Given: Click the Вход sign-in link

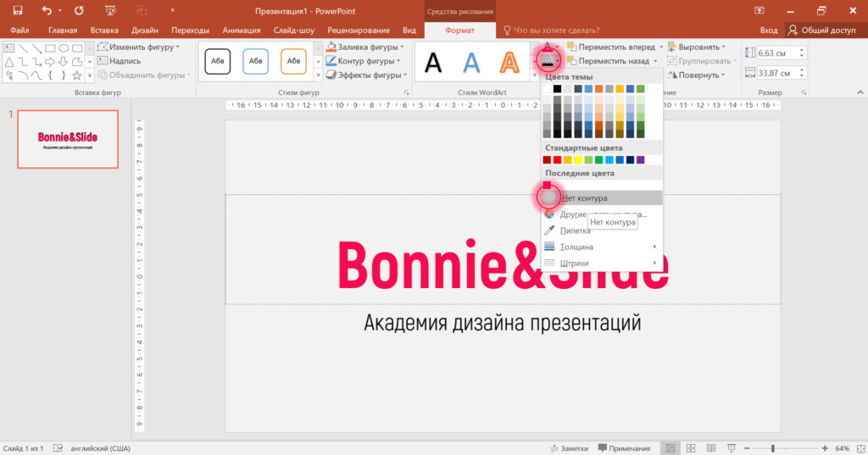Looking at the screenshot, I should coord(768,30).
